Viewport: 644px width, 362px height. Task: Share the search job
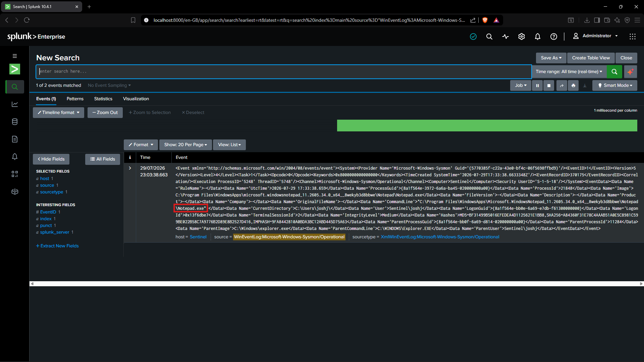[x=561, y=85]
